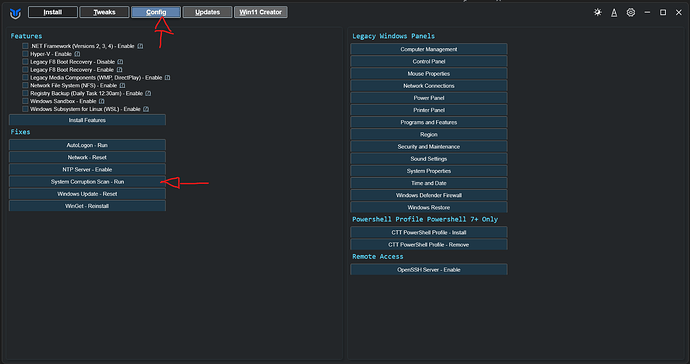Click CTT PowerShell Profile - Remove

pyautogui.click(x=429, y=245)
